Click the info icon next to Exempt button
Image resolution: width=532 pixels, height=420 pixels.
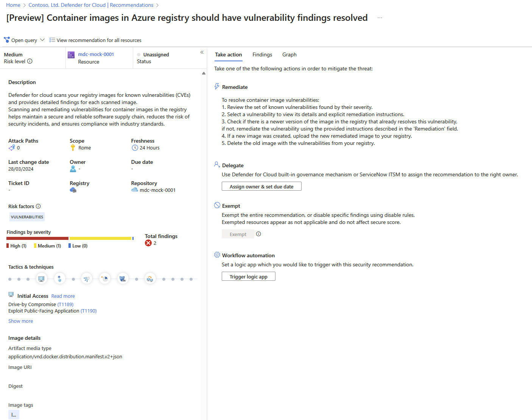258,234
